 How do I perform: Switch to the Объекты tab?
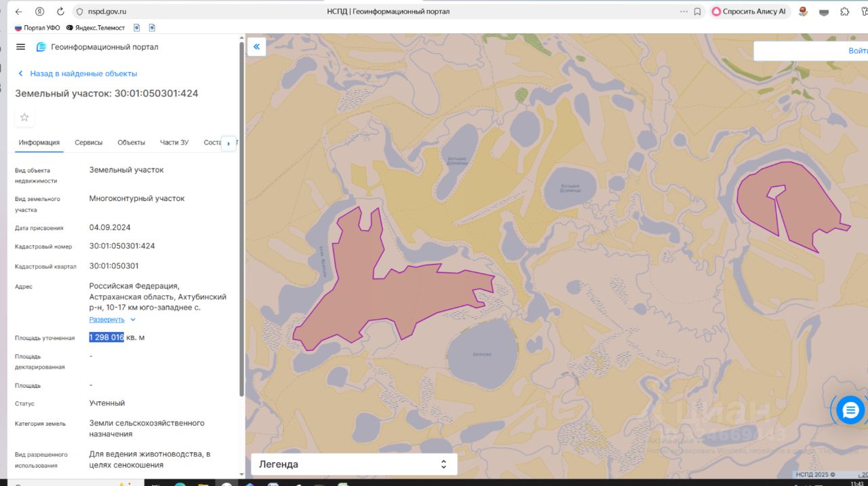132,143
